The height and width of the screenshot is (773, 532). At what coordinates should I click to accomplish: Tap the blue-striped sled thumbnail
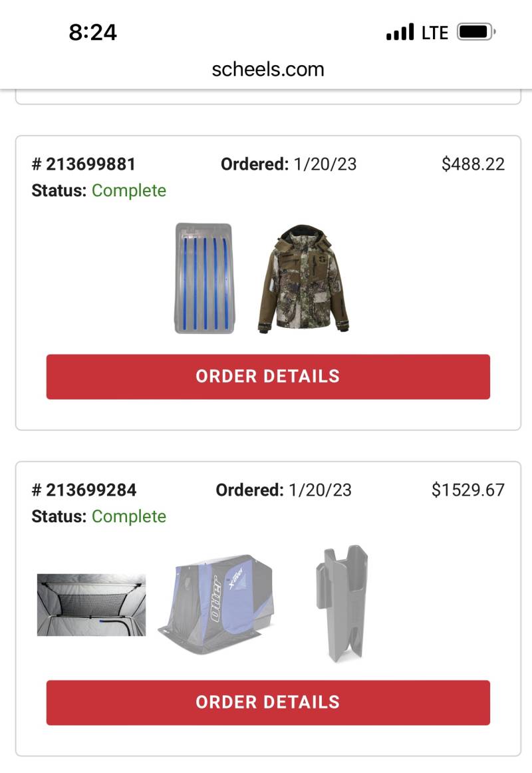[x=204, y=278]
